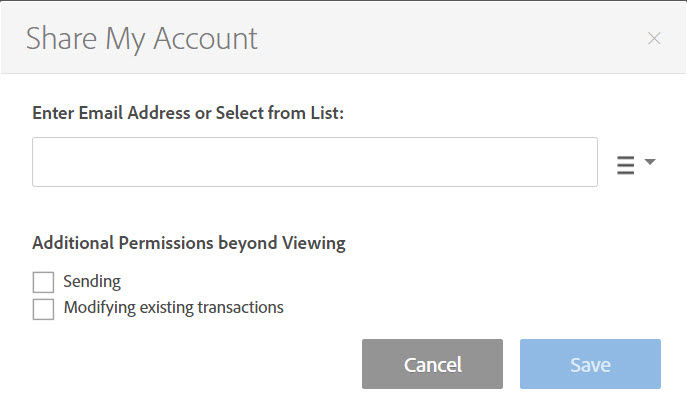Show recipients via the three-line list icon
687x413 pixels.
tap(625, 165)
